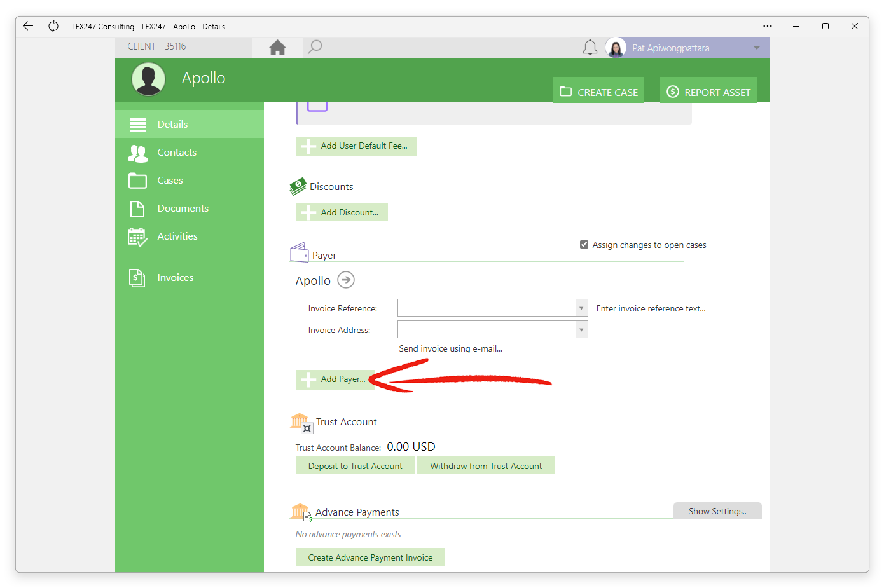This screenshot has height=588, width=884.
Task: Open the Invoices menu item
Action: tap(190, 277)
